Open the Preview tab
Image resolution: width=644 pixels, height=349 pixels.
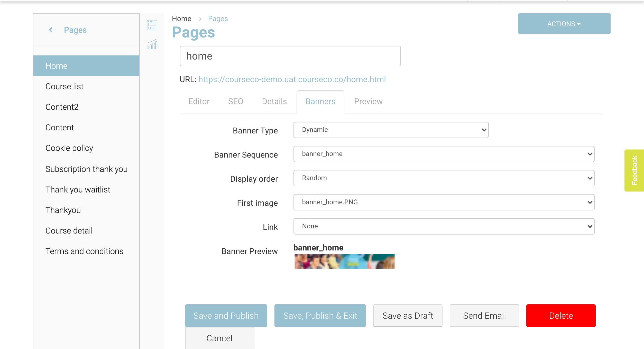tap(368, 101)
